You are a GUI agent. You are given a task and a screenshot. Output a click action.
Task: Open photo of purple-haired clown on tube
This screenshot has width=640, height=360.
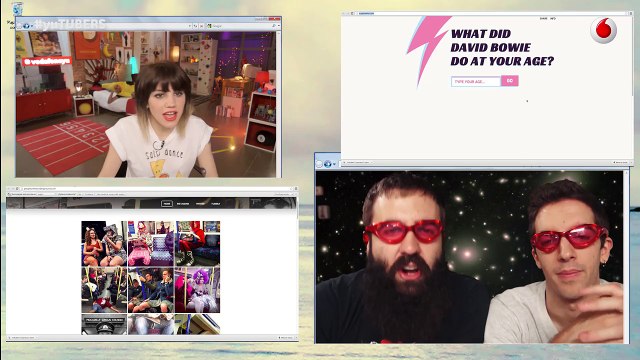198,290
